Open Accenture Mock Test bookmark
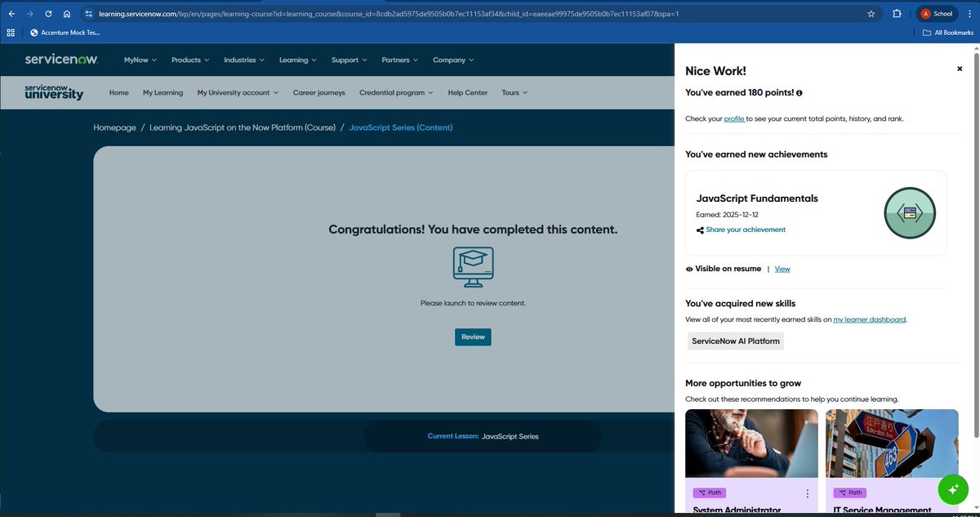 coord(65,33)
